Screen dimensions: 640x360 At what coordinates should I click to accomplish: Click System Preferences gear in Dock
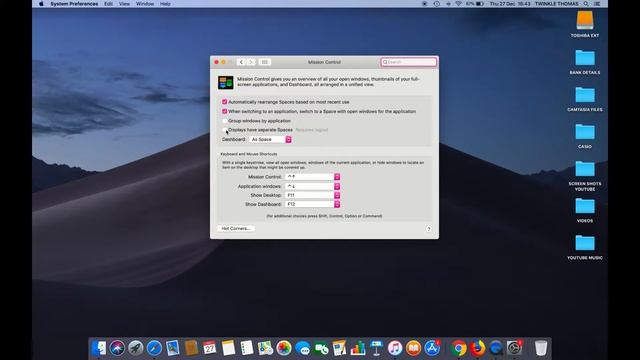(514, 348)
